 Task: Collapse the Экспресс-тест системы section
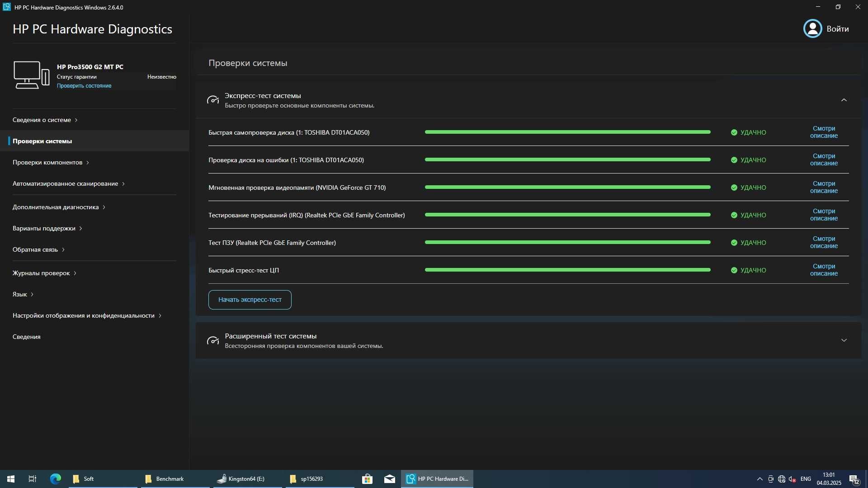tap(844, 100)
